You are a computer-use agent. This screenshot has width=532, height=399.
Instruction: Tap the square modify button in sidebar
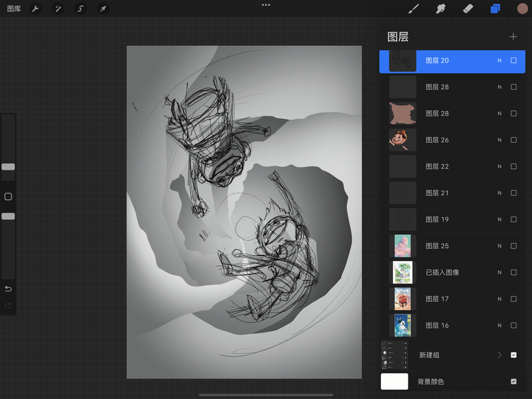pyautogui.click(x=8, y=196)
